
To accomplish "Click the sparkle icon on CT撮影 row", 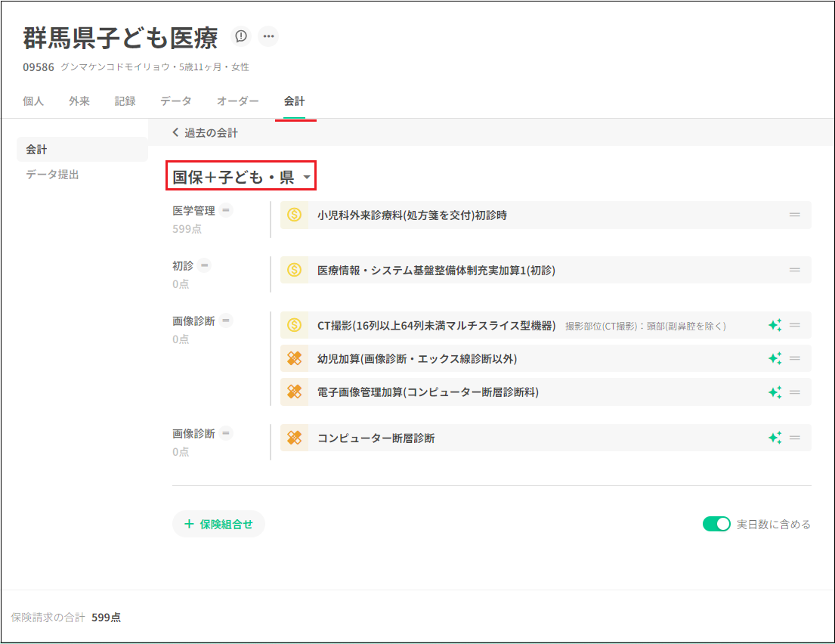I will (775, 325).
